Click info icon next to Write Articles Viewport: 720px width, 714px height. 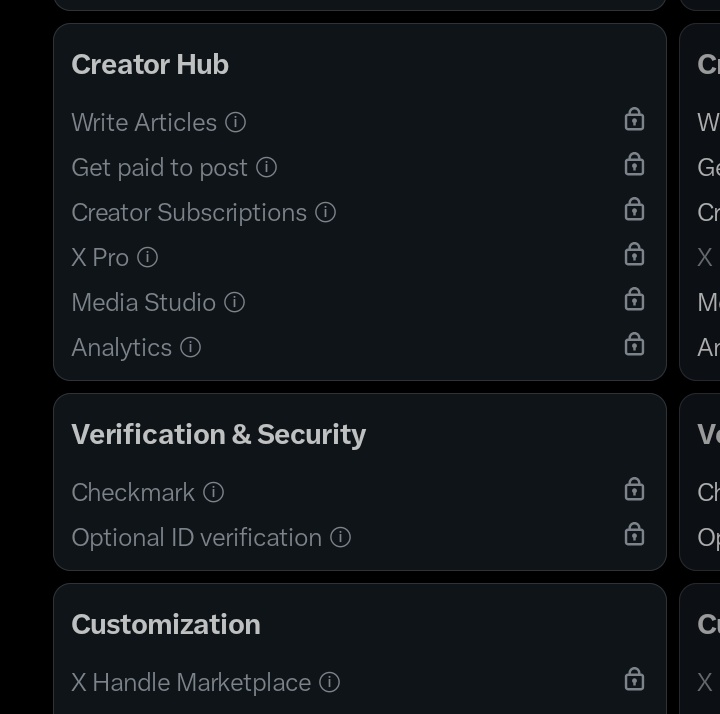click(236, 122)
